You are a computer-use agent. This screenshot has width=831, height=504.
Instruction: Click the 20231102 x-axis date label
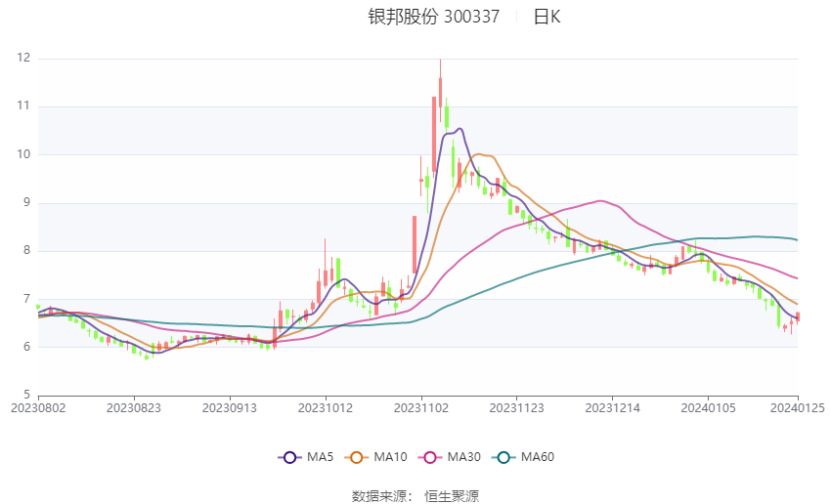[421, 408]
